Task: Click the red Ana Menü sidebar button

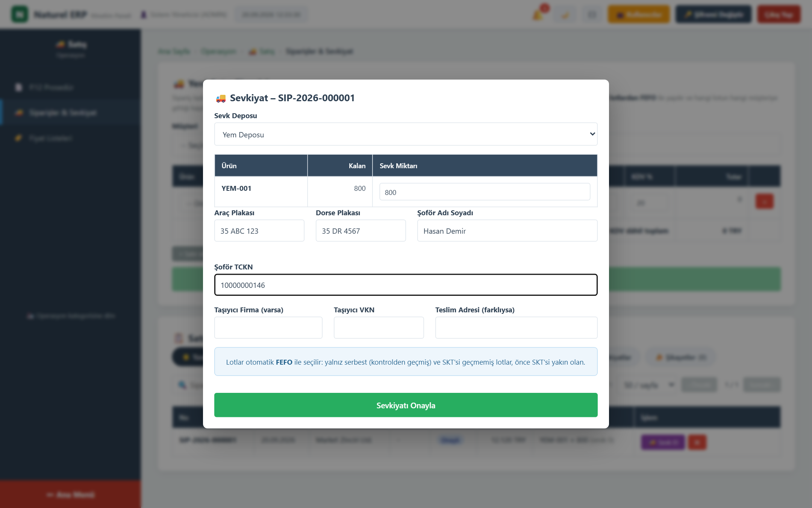Action: point(70,494)
